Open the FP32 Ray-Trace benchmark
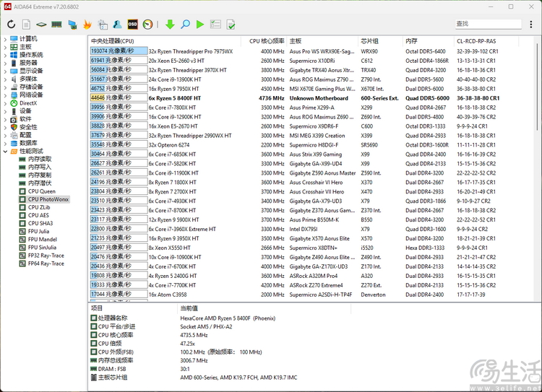This screenshot has height=392, width=542. (46, 256)
